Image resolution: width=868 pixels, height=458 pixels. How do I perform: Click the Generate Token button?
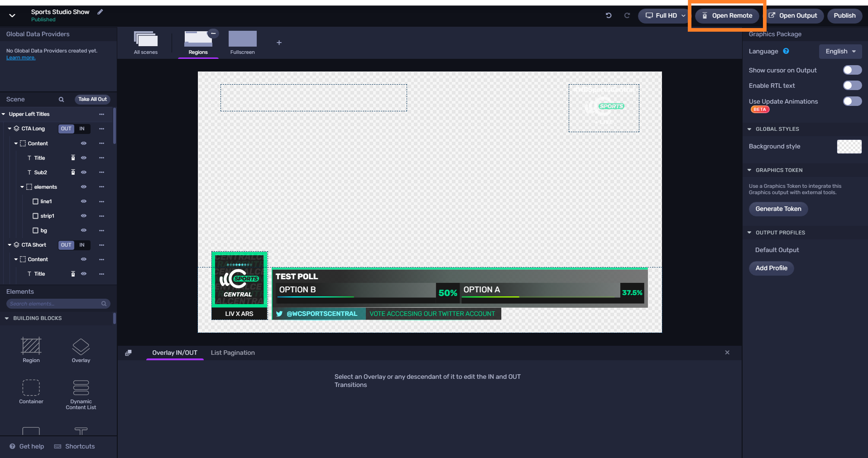778,209
